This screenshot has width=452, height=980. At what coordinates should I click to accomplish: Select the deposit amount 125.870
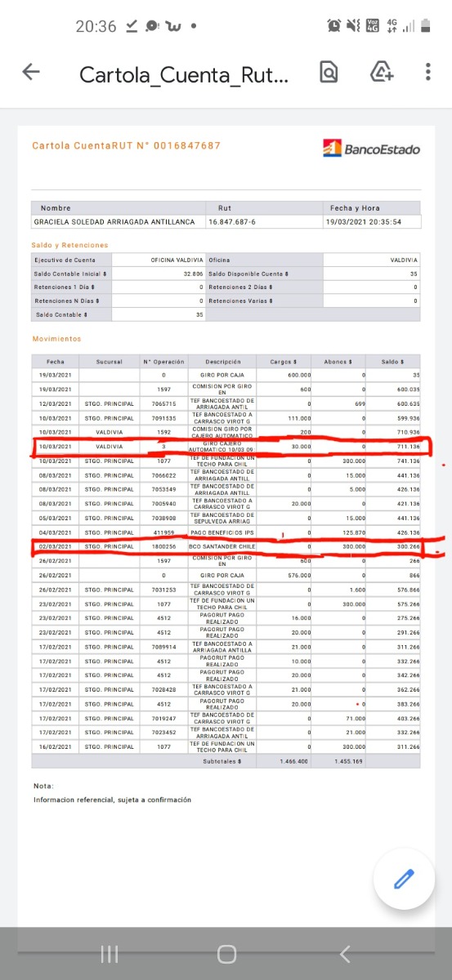pos(353,532)
